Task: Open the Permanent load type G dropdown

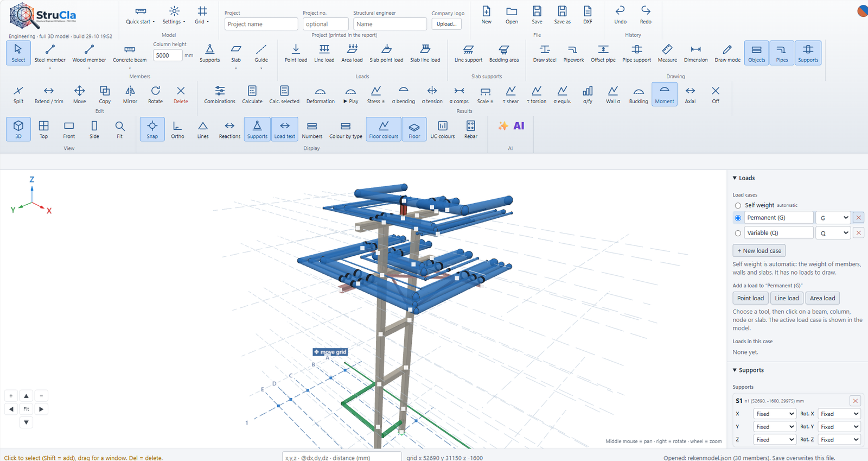Action: (x=834, y=218)
